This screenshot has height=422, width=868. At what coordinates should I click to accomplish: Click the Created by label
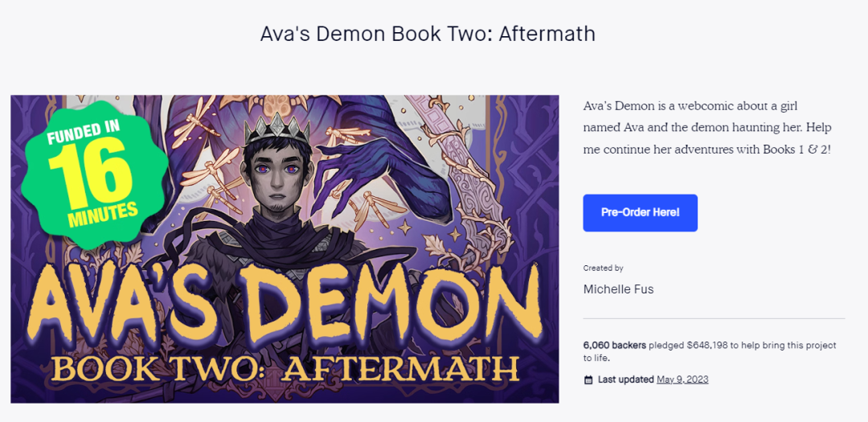click(x=603, y=268)
